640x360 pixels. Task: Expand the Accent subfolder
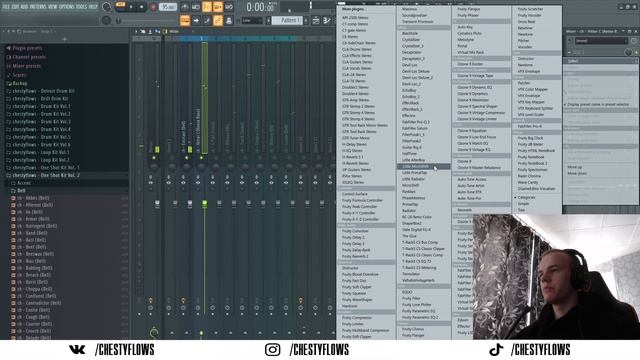pos(23,183)
